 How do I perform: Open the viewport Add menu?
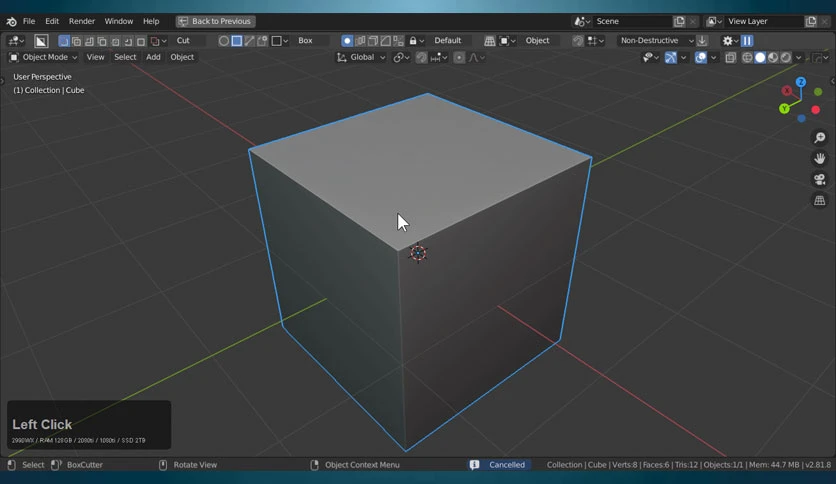153,57
